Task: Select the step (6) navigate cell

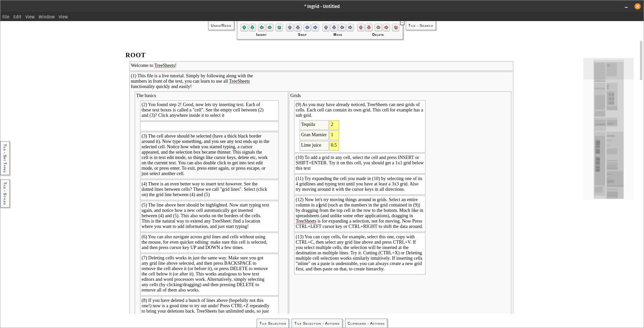Action: [x=209, y=242]
